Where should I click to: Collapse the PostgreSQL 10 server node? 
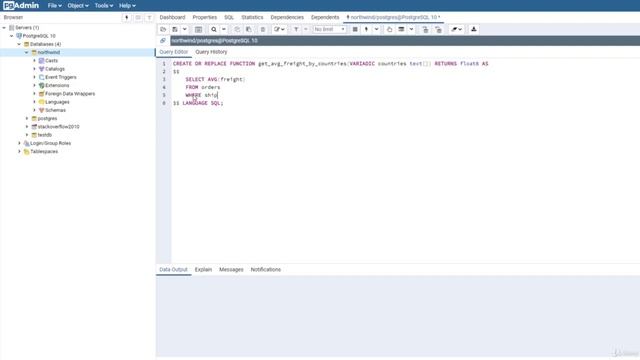pyautogui.click(x=12, y=36)
